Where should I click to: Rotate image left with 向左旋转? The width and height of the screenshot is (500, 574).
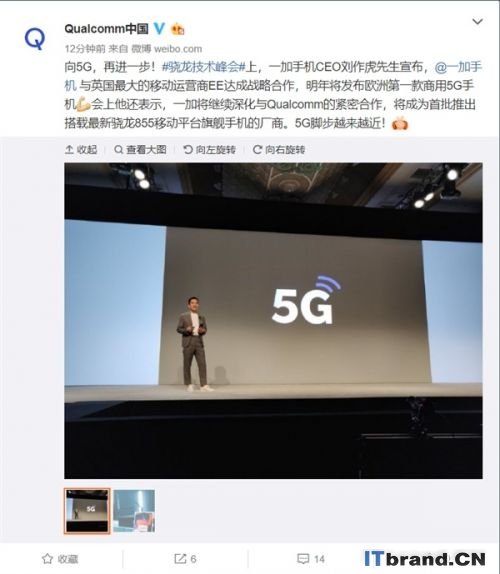point(209,149)
